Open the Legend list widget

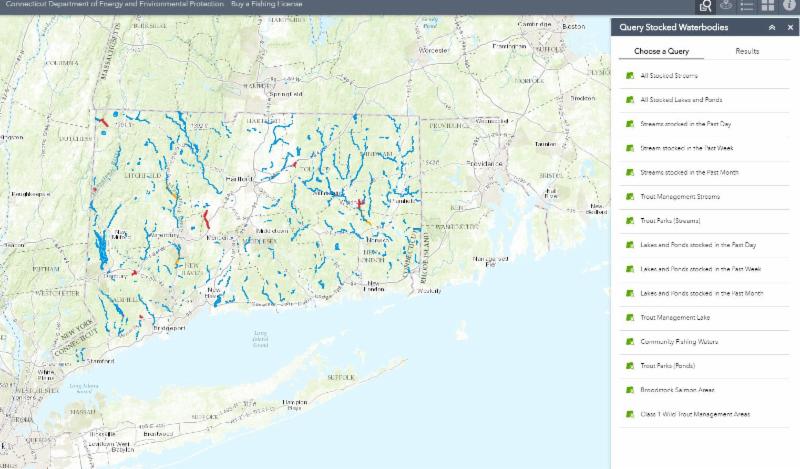pos(747,6)
